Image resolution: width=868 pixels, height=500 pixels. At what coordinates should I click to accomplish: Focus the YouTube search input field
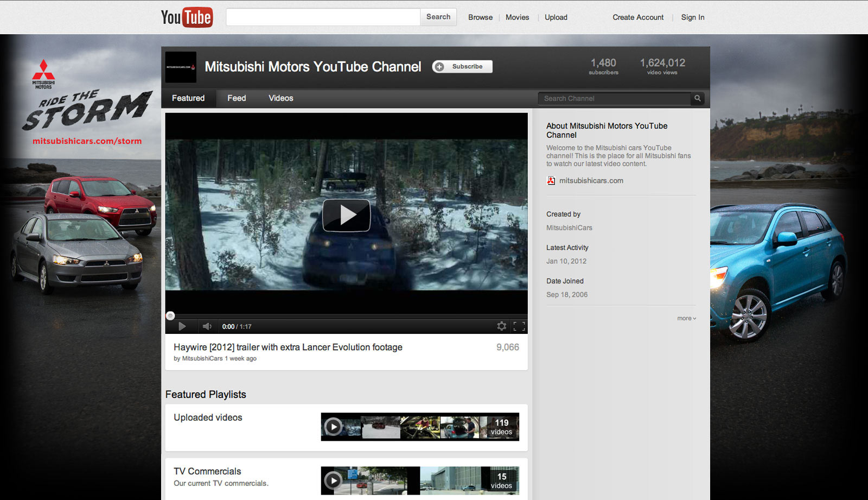(x=323, y=17)
